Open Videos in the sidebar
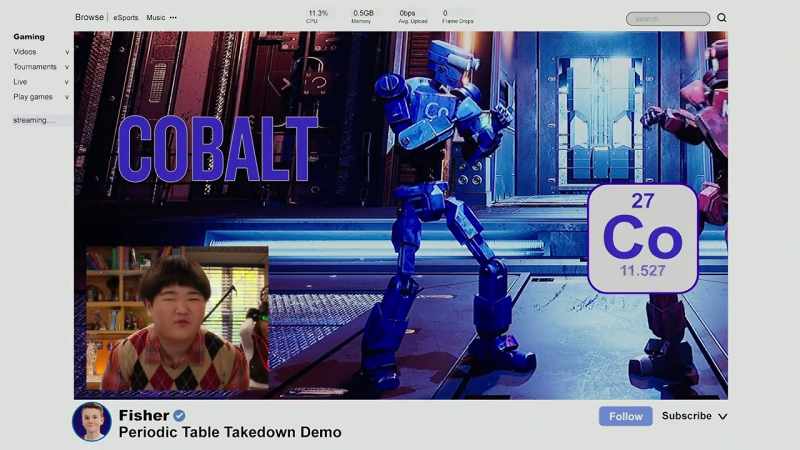This screenshot has height=450, width=800. coord(25,52)
